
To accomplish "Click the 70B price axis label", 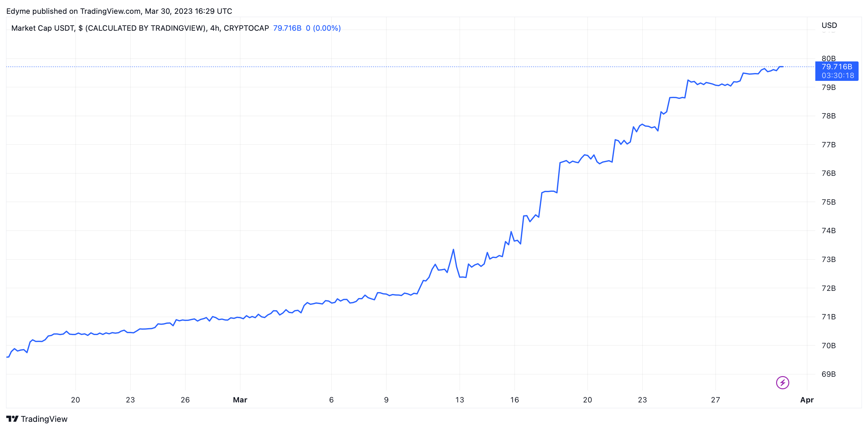I will (828, 345).
